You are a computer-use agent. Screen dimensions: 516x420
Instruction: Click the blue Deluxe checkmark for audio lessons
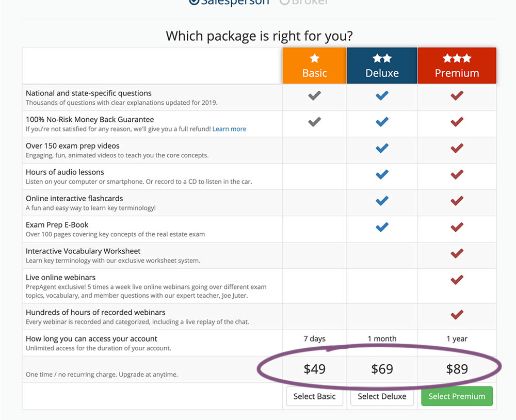(382, 174)
